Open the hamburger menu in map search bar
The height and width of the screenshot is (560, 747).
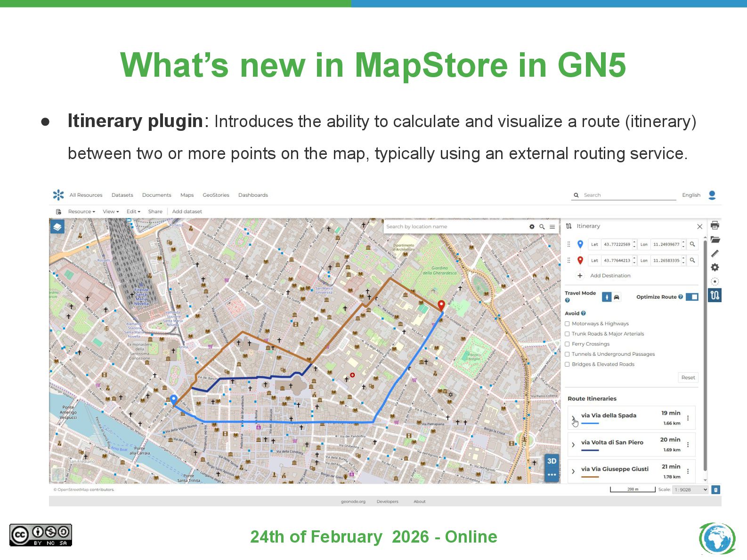(552, 227)
